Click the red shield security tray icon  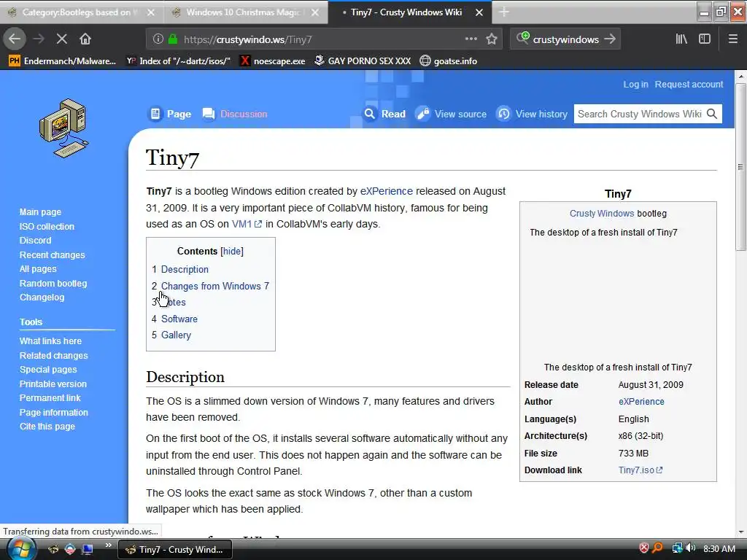coord(643,548)
